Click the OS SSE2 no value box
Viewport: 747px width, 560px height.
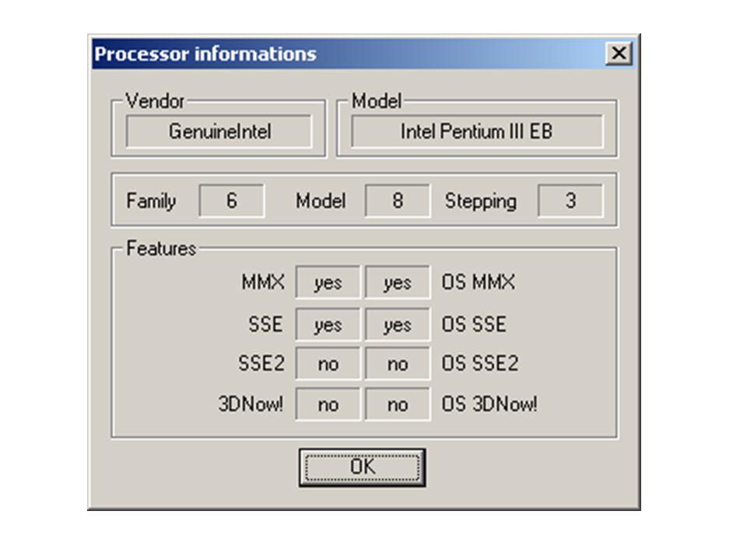click(x=398, y=363)
